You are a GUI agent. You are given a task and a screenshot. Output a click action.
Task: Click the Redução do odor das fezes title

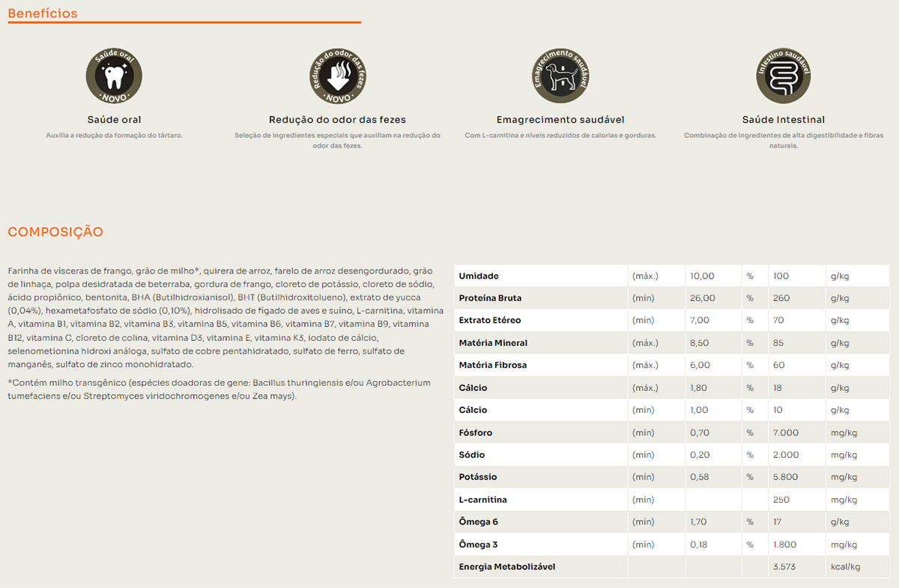coord(337,120)
